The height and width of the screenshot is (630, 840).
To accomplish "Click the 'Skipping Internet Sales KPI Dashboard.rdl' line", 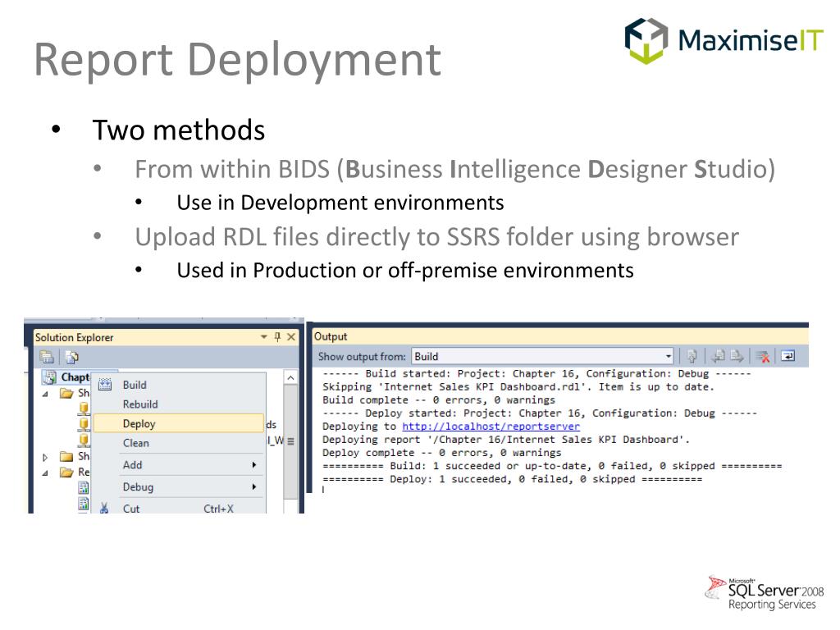I will 518,387.
